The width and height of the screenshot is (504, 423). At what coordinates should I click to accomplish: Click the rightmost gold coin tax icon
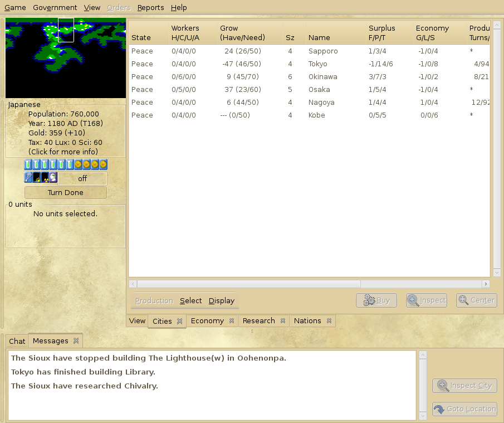[103, 165]
